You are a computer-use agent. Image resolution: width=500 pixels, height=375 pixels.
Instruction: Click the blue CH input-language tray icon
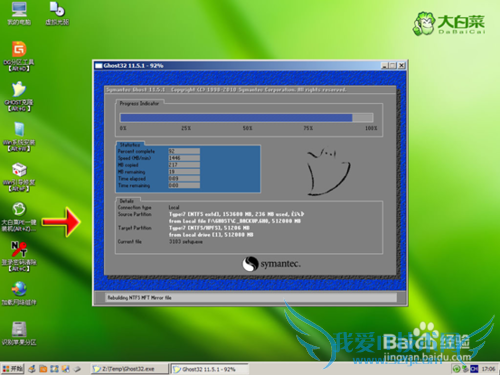(474, 369)
